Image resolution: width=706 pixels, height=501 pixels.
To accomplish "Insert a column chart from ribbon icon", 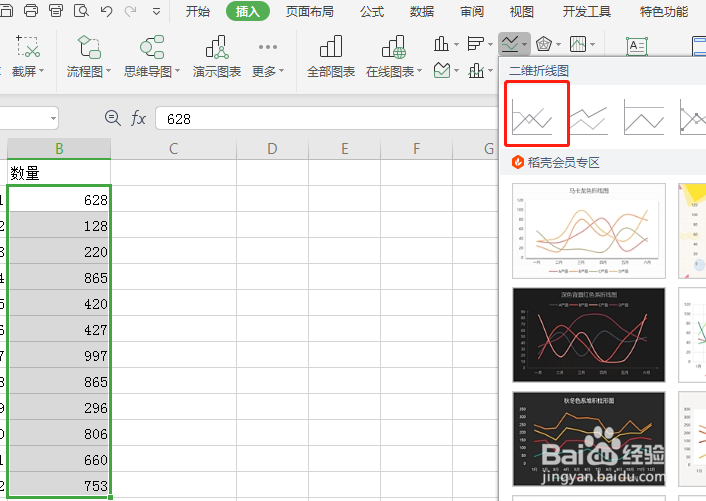I will [x=441, y=44].
